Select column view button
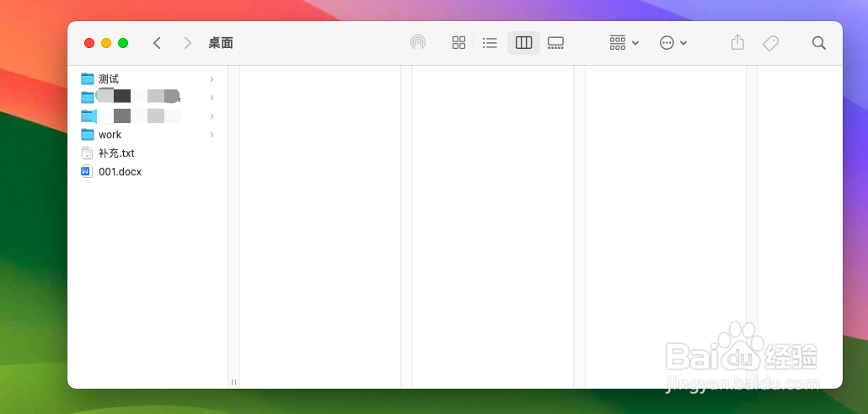This screenshot has height=414, width=868. [x=523, y=43]
